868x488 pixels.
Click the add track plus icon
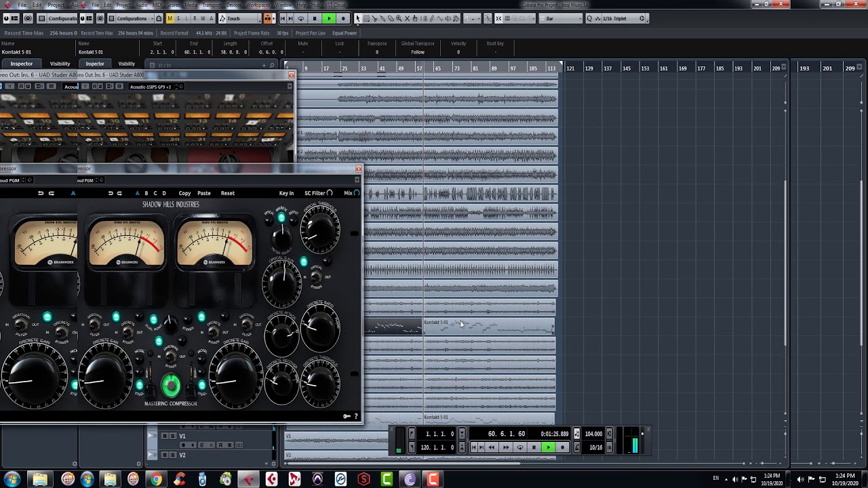click(264, 65)
